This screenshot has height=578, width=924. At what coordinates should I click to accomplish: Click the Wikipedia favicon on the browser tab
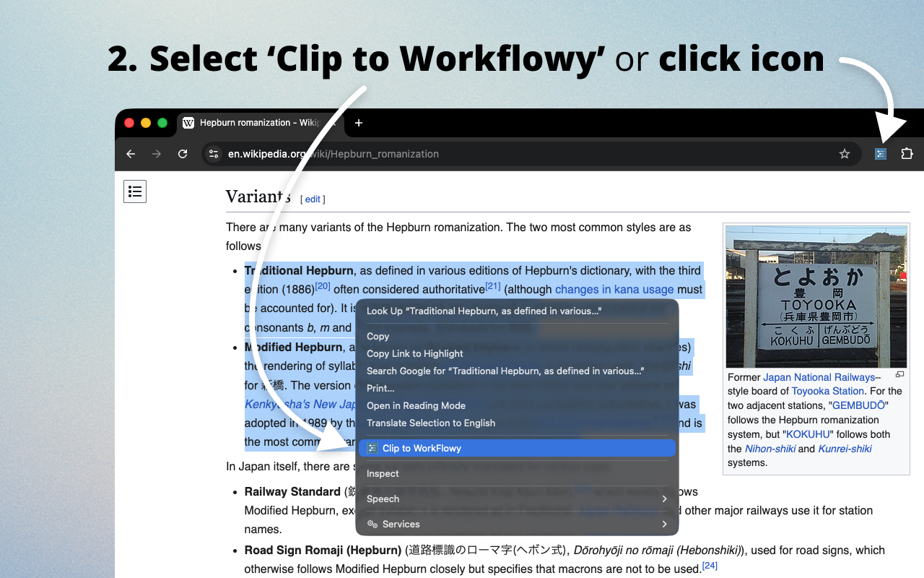[x=188, y=123]
